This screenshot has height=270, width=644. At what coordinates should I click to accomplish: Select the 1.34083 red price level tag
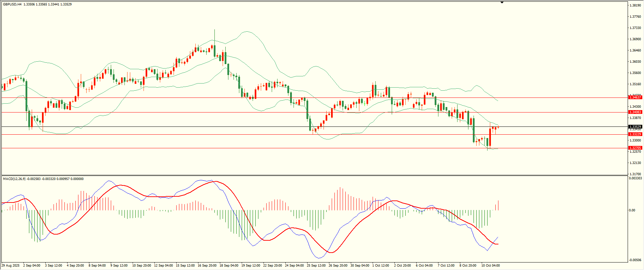(635, 112)
